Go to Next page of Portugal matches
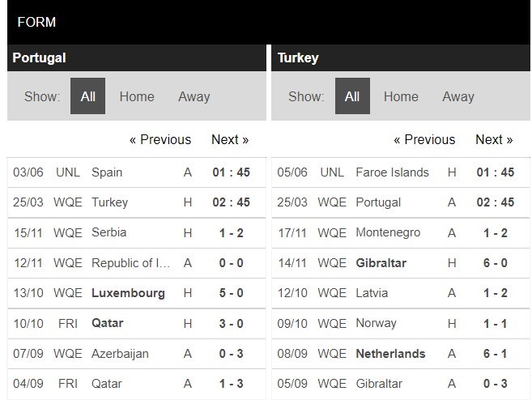532x404 pixels. click(x=230, y=139)
